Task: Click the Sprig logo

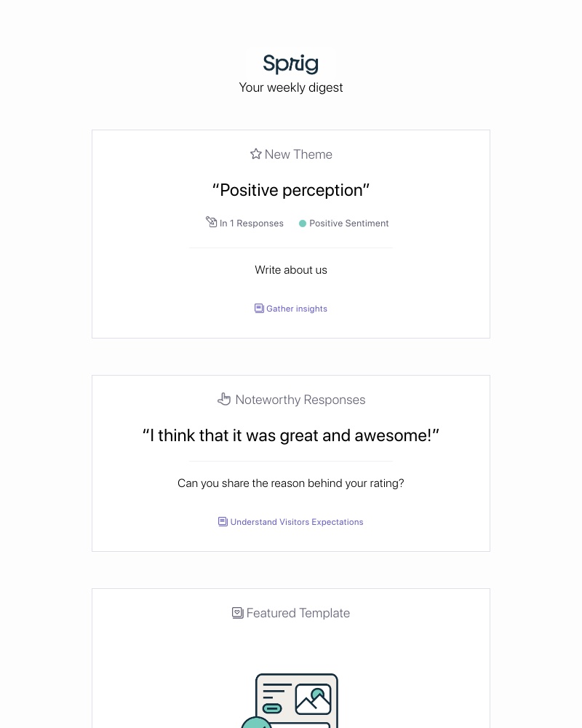Action: [291, 64]
